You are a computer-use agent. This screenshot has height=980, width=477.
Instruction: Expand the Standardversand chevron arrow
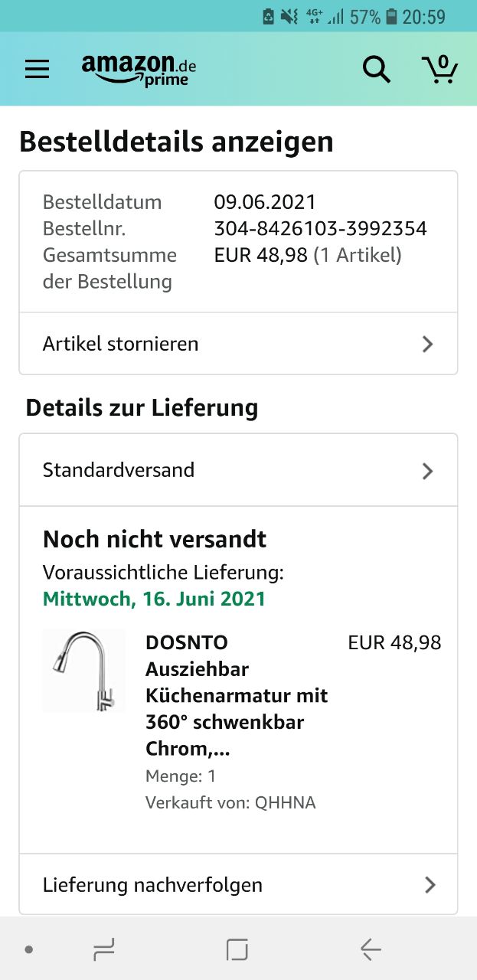coord(428,471)
